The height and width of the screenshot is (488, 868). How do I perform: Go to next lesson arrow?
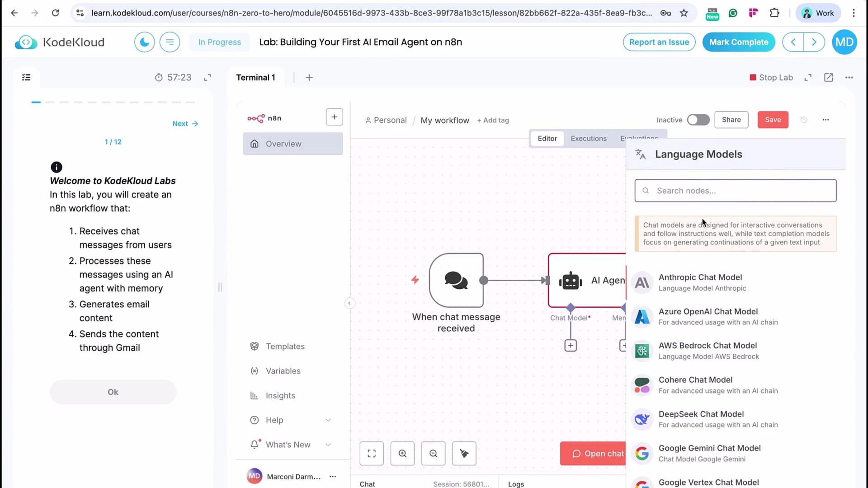[x=814, y=42]
